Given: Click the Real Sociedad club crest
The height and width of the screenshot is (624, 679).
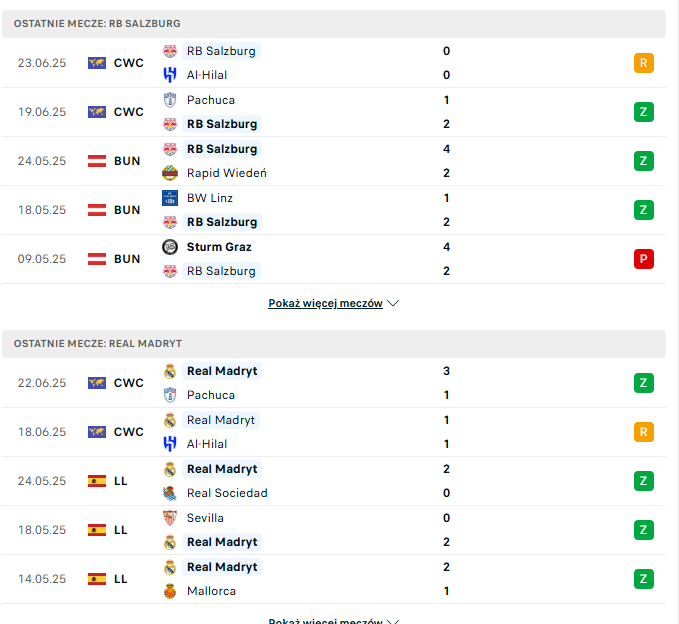Looking at the screenshot, I should click(170, 493).
